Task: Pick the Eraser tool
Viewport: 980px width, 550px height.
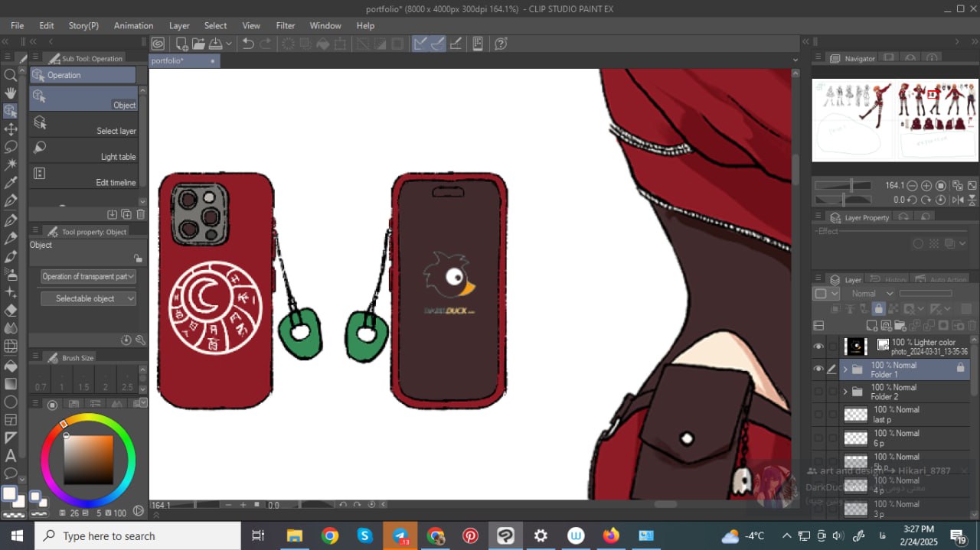Action: coord(11,310)
